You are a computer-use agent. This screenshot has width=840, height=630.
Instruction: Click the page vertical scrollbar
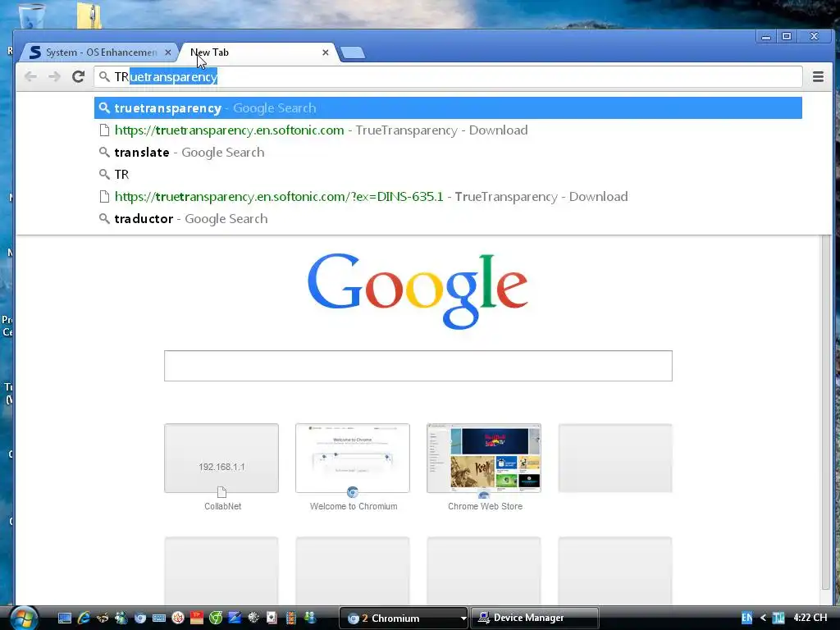[827, 413]
